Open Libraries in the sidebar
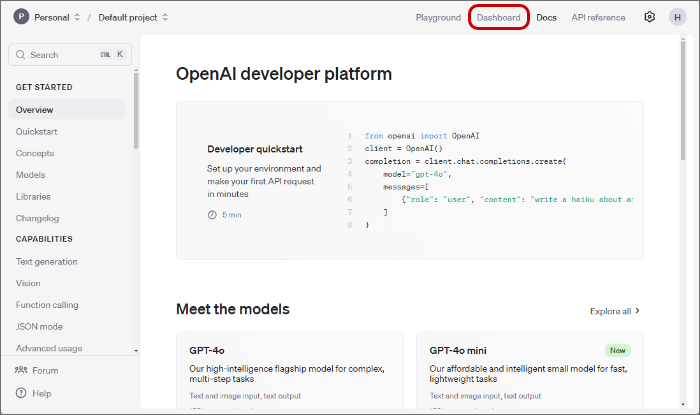700x415 pixels. [33, 196]
